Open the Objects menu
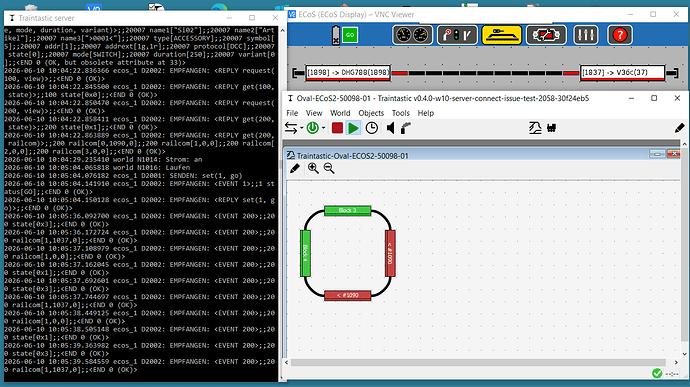Screen dimensions: 690x387 pos(371,113)
